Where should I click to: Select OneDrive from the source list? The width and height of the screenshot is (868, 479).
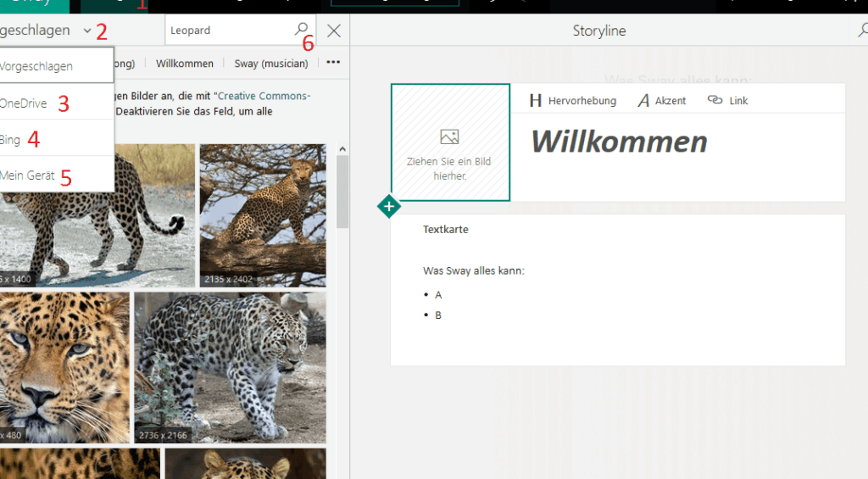[24, 103]
